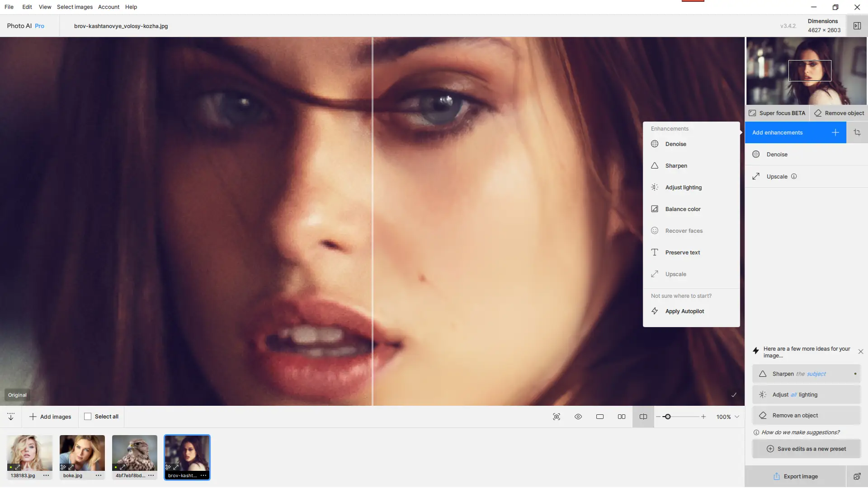Toggle the original preview eye icon
Screen dimensions: 868x488
pos(578,417)
